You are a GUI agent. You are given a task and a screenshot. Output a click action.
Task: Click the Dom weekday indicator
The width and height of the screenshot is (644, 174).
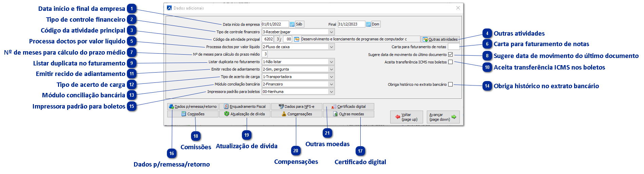click(376, 24)
